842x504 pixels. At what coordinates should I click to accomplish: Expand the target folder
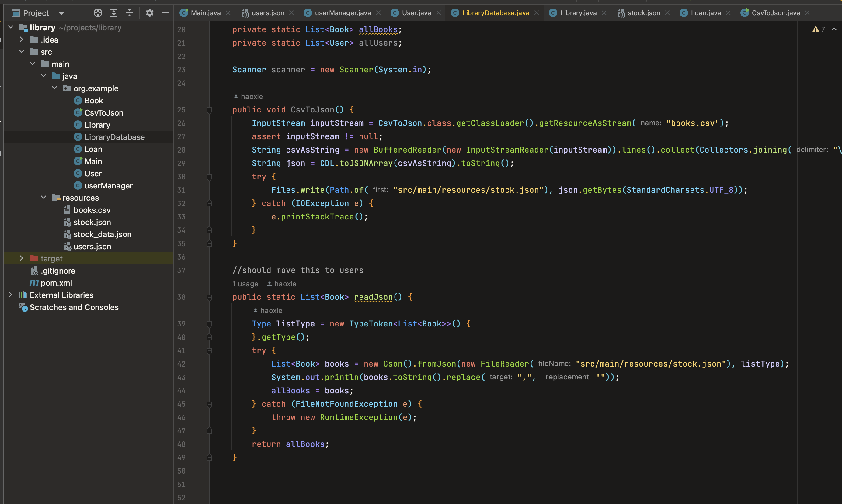tap(21, 258)
